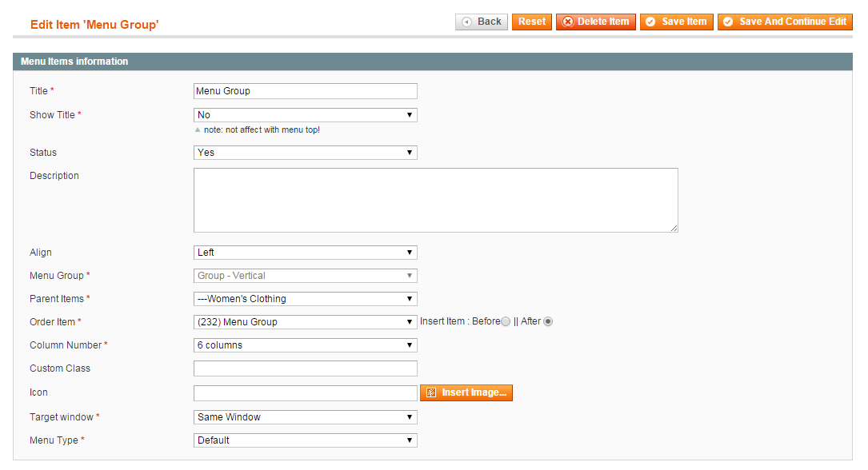
Task: Open the Target window dropdown
Action: coord(305,417)
